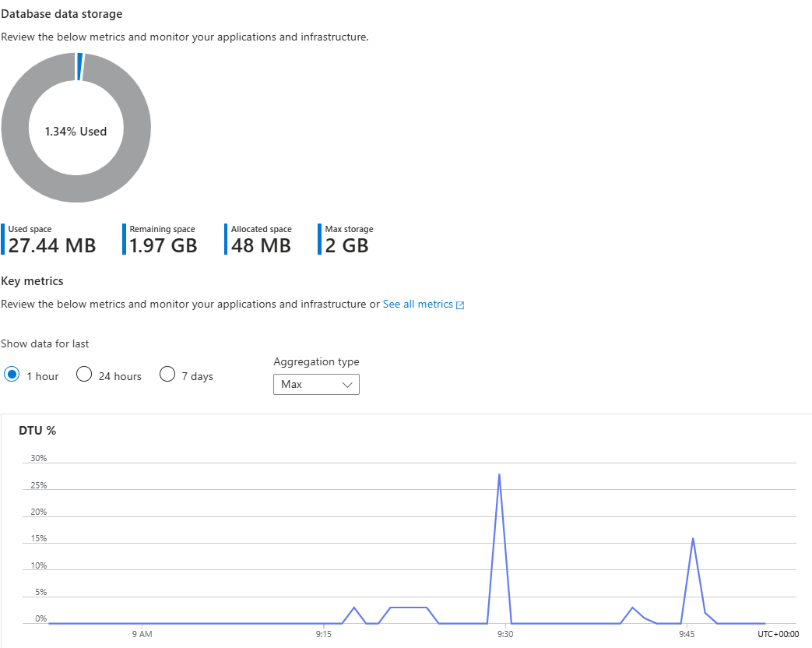The height and width of the screenshot is (648, 812).
Task: Click the 9 AM label on the time axis
Action: coord(142,634)
